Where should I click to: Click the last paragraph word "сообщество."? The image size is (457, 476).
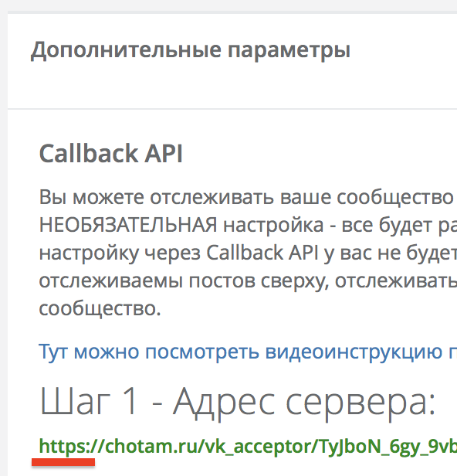100,309
